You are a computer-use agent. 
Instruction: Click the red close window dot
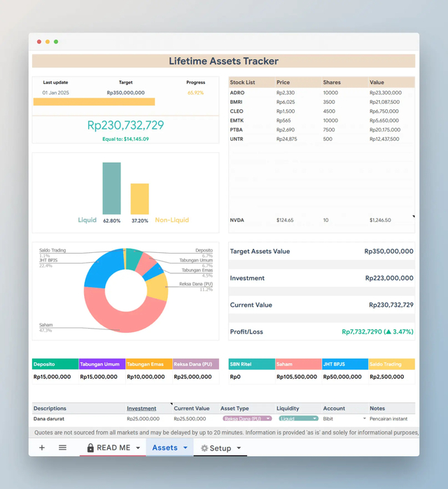pos(39,42)
